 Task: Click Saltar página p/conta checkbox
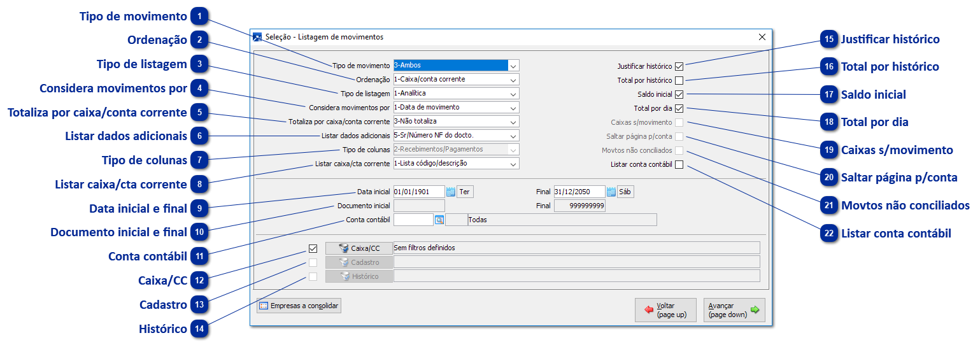click(x=679, y=136)
